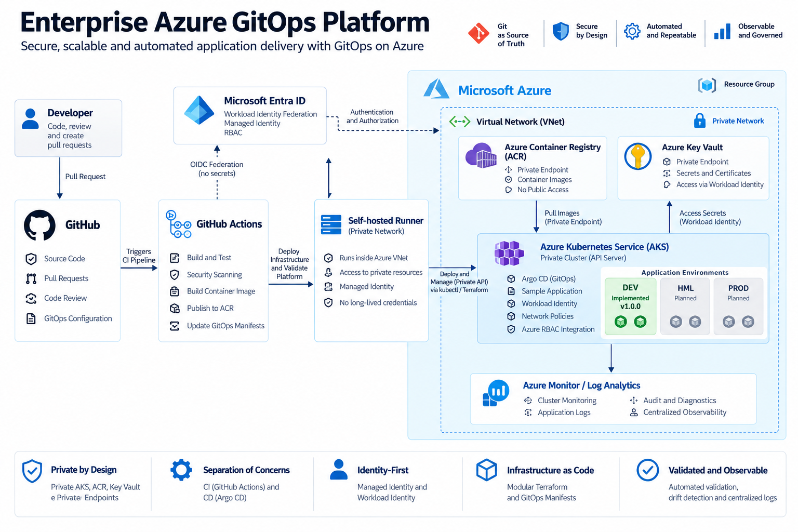Viewport: 798px width, 532px height.
Task: Click the Identity-First person icon
Action: point(339,469)
